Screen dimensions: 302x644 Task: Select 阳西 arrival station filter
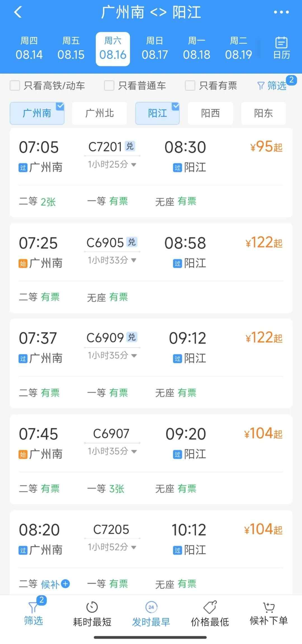tap(210, 113)
